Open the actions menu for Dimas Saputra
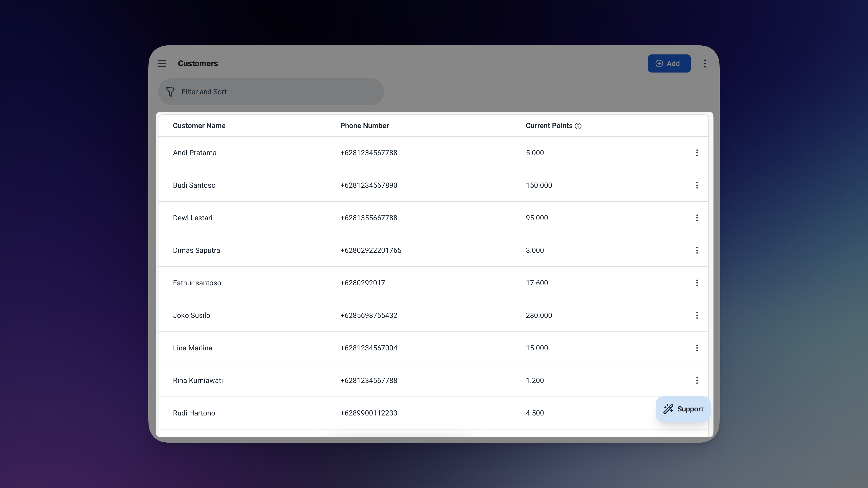Image resolution: width=868 pixels, height=488 pixels. [697, 250]
